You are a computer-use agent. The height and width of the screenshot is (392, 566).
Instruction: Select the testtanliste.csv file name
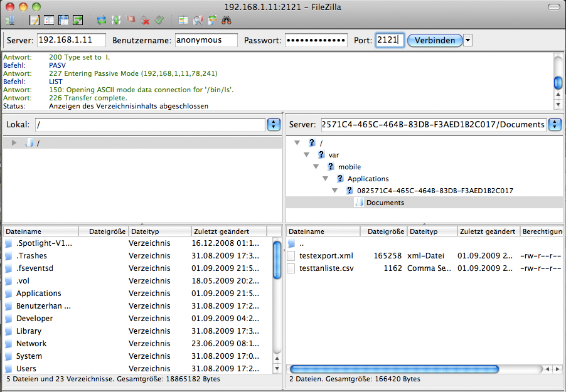[326, 268]
